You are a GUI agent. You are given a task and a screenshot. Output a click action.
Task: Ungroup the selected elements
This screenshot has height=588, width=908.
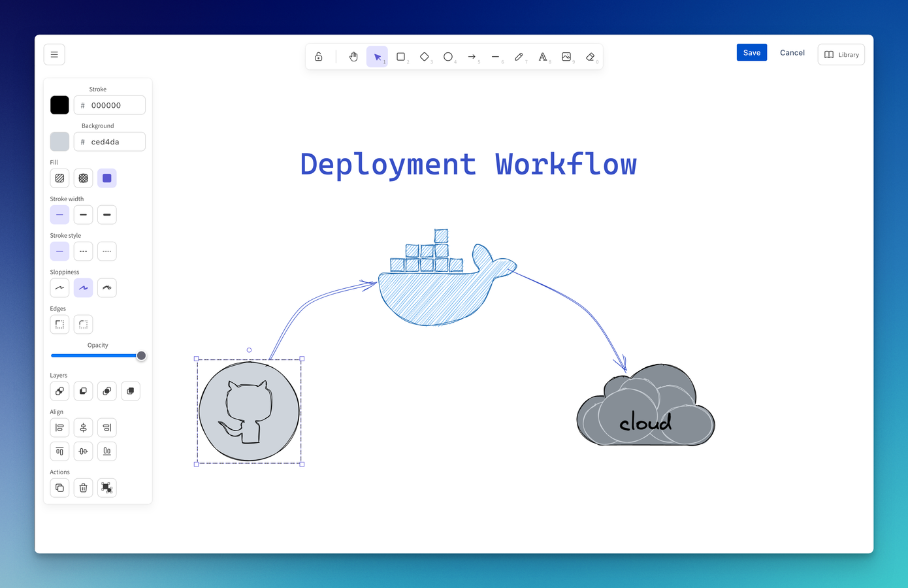(107, 487)
